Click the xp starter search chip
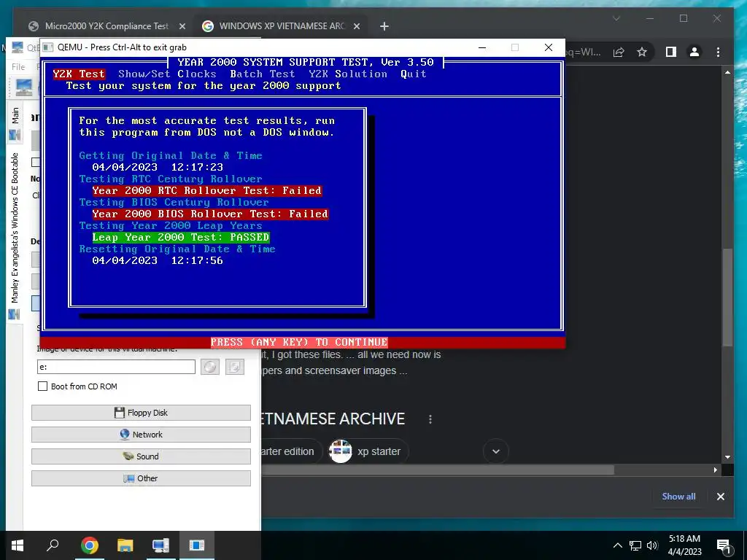The width and height of the screenshot is (747, 560). pos(368,451)
